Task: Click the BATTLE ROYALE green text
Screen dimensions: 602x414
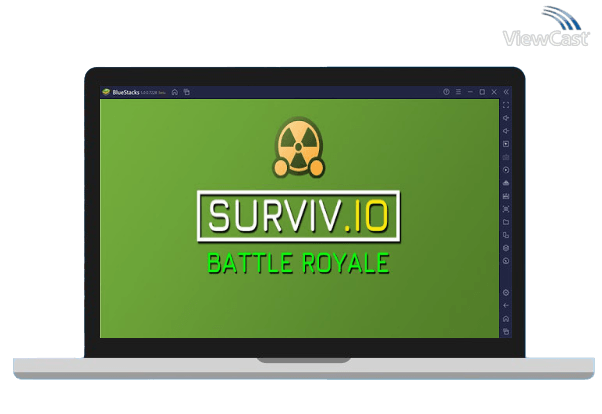Action: point(298,263)
